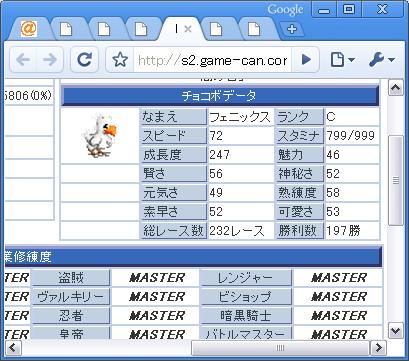Viewport: 409px width, 361px height.
Task: Click the vertical scrollbar thumb
Action: [396, 180]
